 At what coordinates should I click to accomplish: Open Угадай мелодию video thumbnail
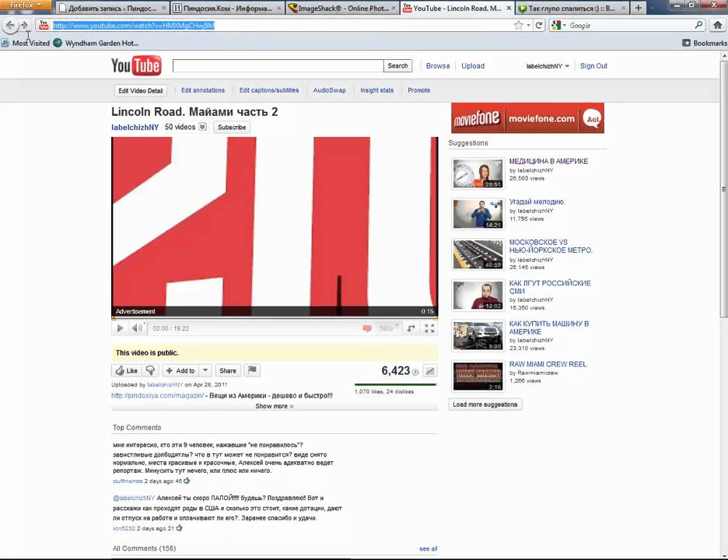tap(478, 214)
